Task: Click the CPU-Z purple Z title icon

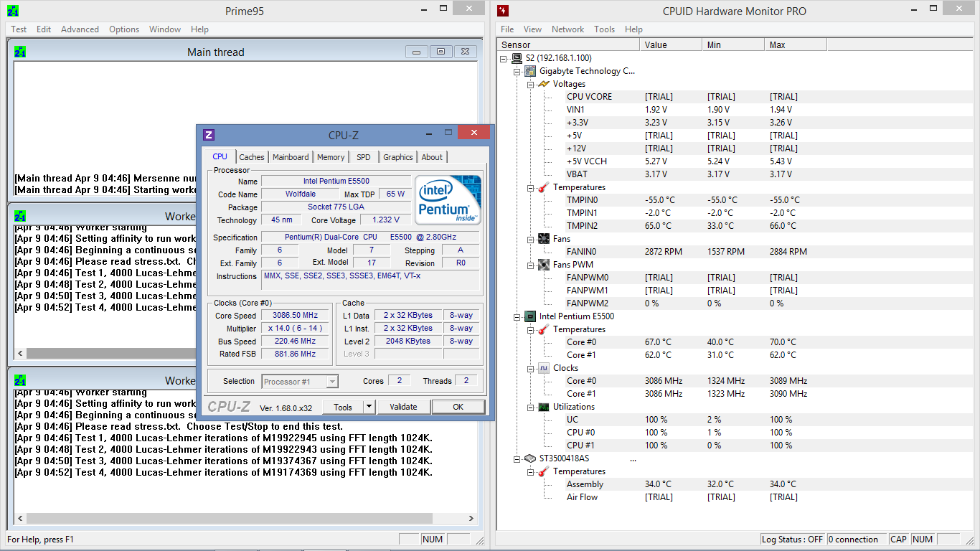Action: pyautogui.click(x=209, y=134)
